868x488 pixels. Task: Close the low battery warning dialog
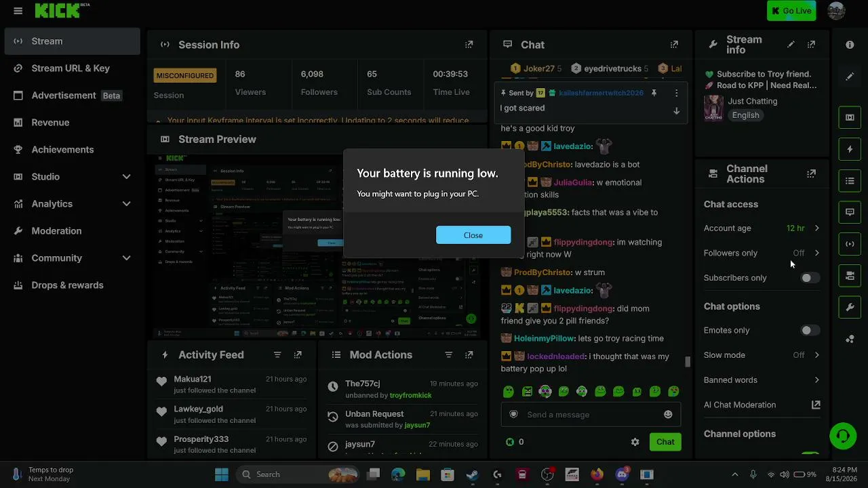pyautogui.click(x=473, y=235)
